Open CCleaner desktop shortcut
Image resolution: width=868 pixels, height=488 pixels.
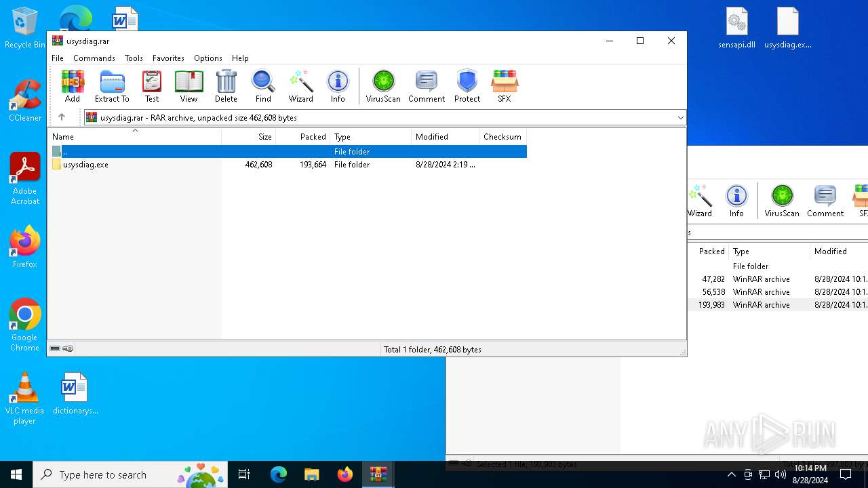pos(24,101)
